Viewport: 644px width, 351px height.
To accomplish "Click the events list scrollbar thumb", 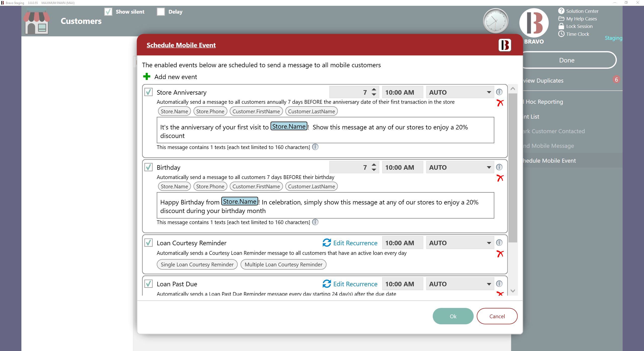I will [513, 168].
